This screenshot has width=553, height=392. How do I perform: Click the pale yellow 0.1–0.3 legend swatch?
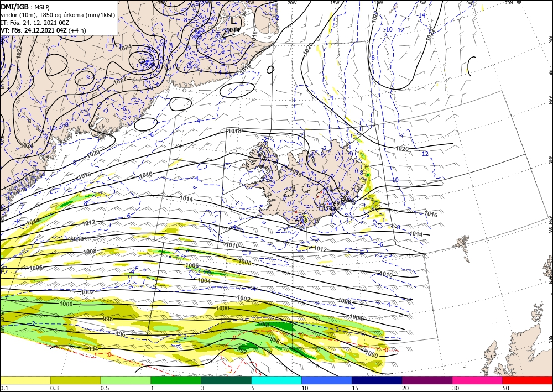25,380
